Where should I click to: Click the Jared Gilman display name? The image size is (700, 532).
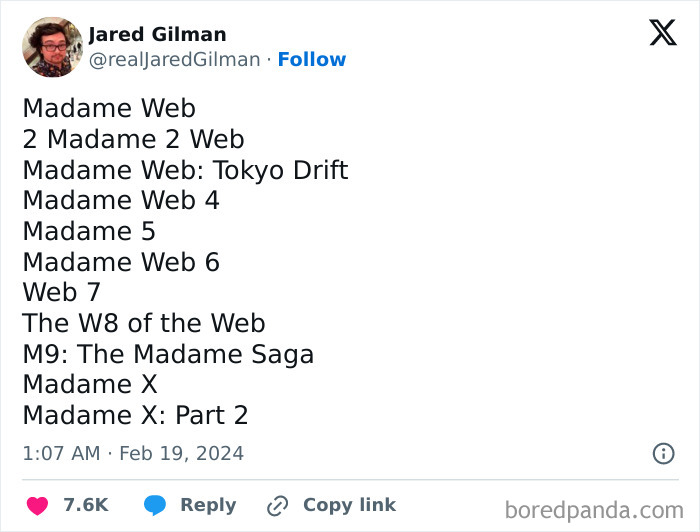pyautogui.click(x=157, y=34)
